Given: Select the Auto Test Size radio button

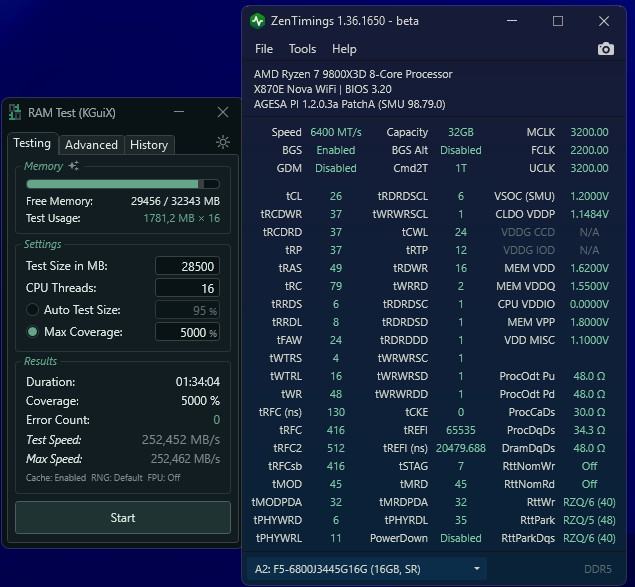Looking at the screenshot, I should [x=32, y=310].
